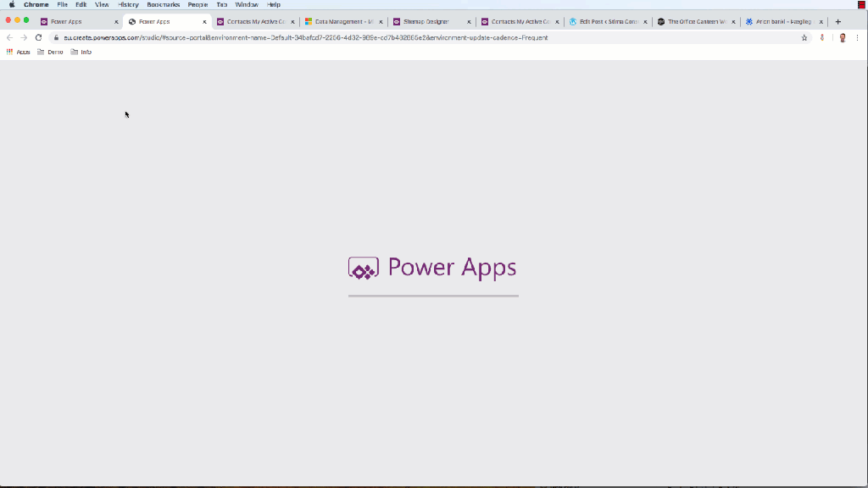The image size is (868, 488).
Task: Click the back navigation arrow
Action: click(x=9, y=37)
